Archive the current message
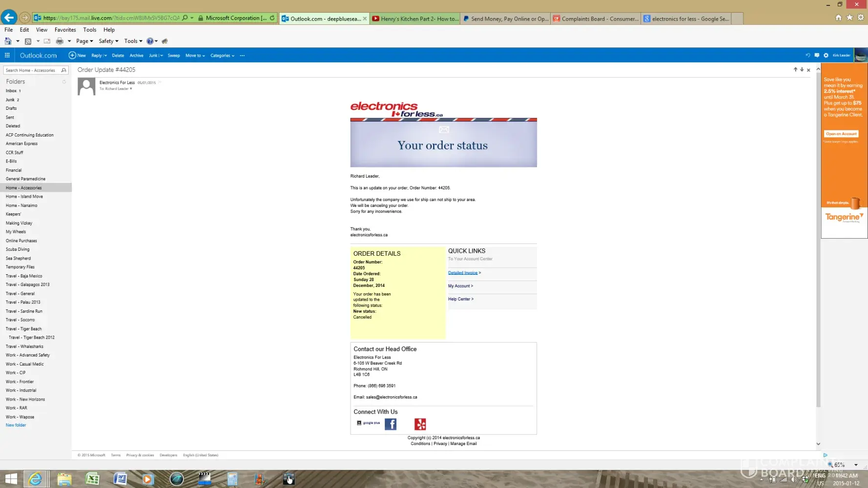 (x=137, y=56)
